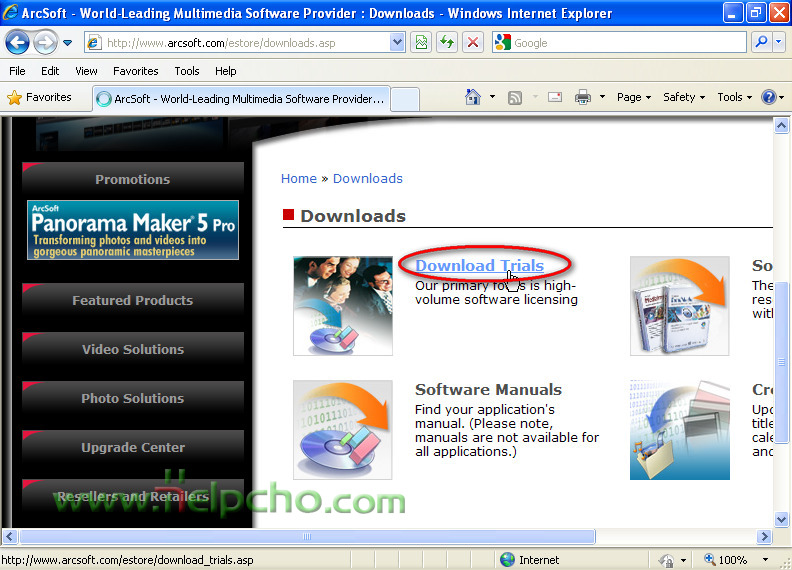Open the recent pages dropdown arrow

coord(68,43)
